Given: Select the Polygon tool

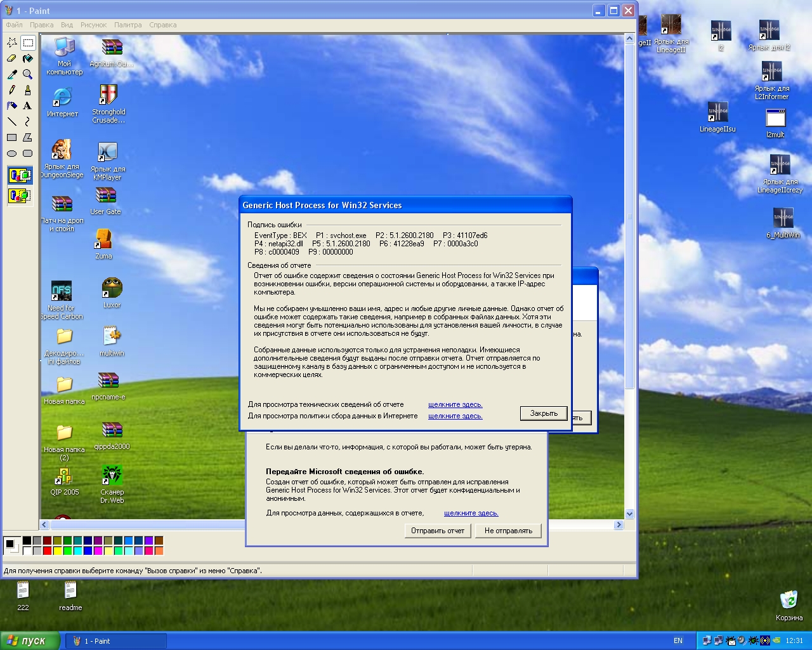Looking at the screenshot, I should click(x=28, y=137).
